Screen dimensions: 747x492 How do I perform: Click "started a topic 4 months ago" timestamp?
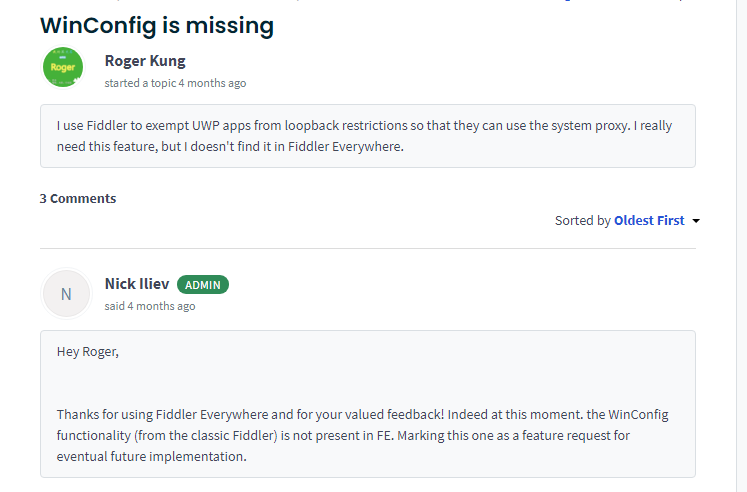pyautogui.click(x=175, y=83)
